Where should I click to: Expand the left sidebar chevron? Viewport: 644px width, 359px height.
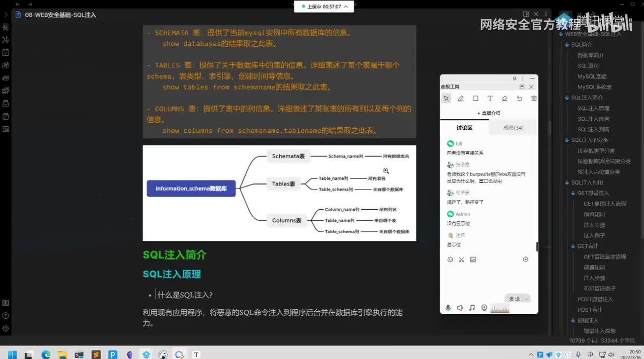coord(6,15)
